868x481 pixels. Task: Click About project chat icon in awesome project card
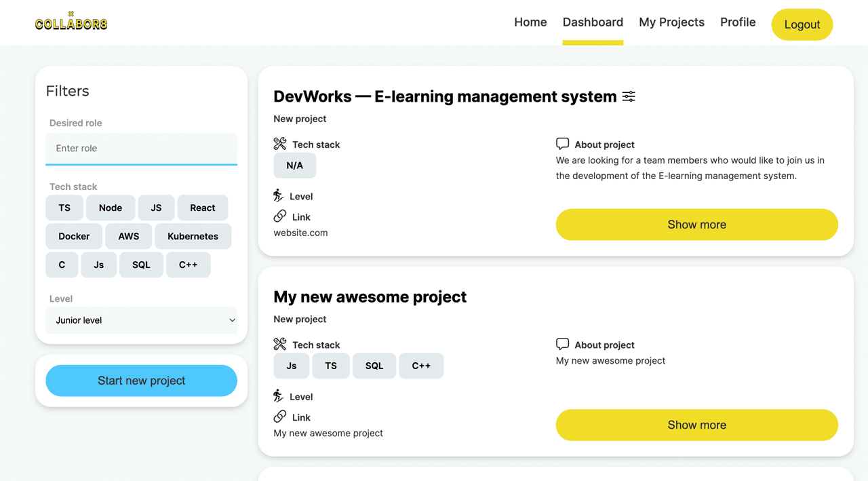point(562,344)
